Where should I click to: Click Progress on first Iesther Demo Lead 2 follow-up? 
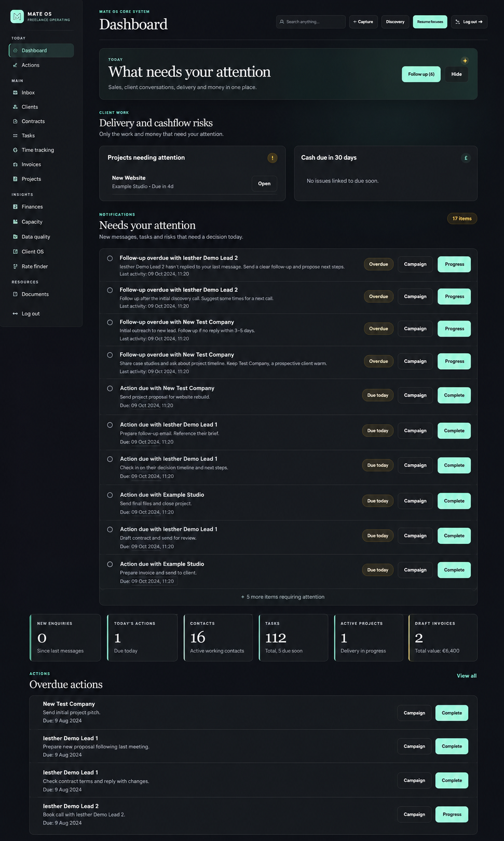[454, 264]
